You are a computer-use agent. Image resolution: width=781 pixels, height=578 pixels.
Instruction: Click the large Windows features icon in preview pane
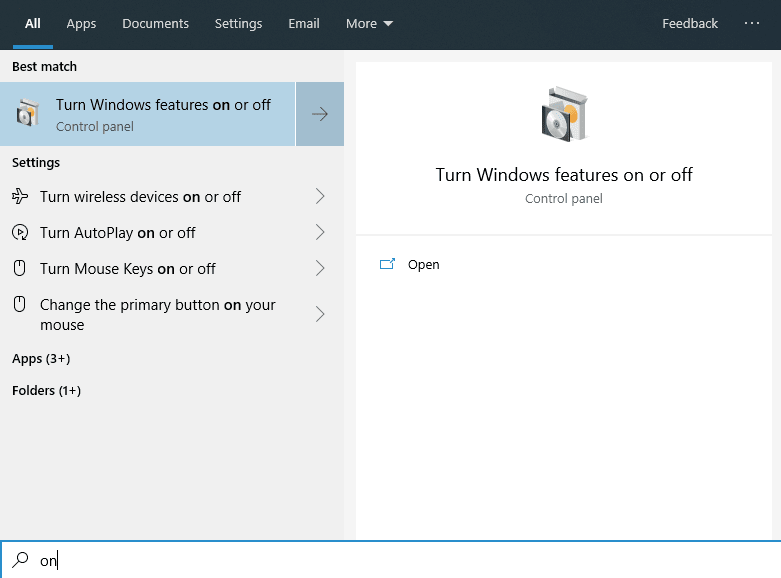pyautogui.click(x=564, y=114)
